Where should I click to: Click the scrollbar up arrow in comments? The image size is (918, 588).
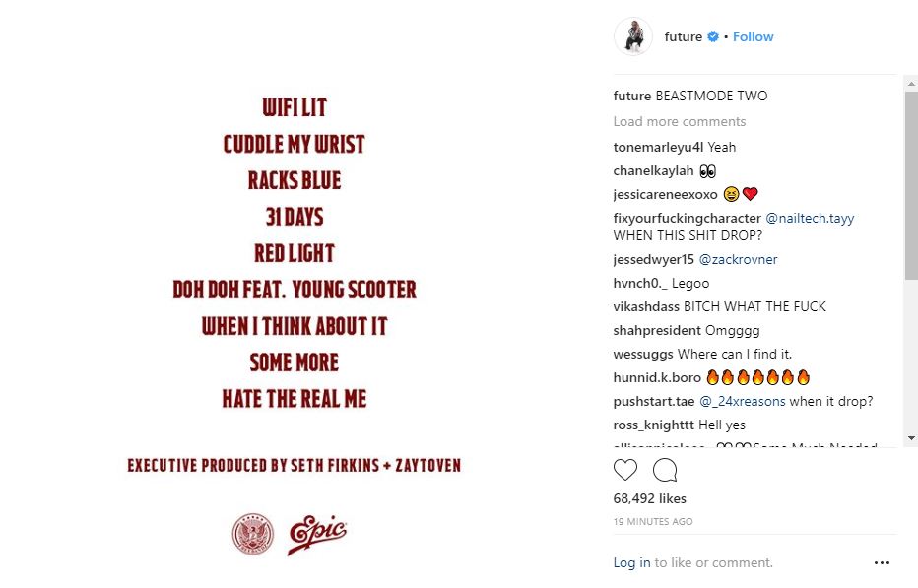[911, 84]
